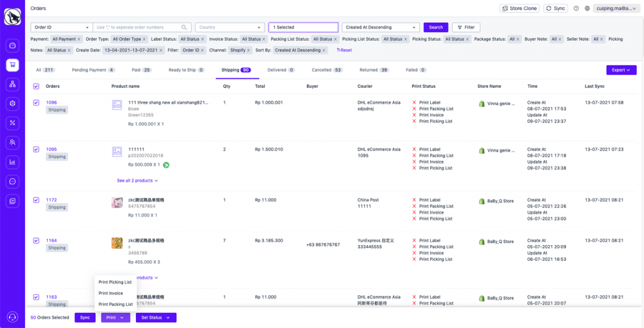Open the percent promotions sidebar icon
The image size is (644, 328).
[13, 123]
